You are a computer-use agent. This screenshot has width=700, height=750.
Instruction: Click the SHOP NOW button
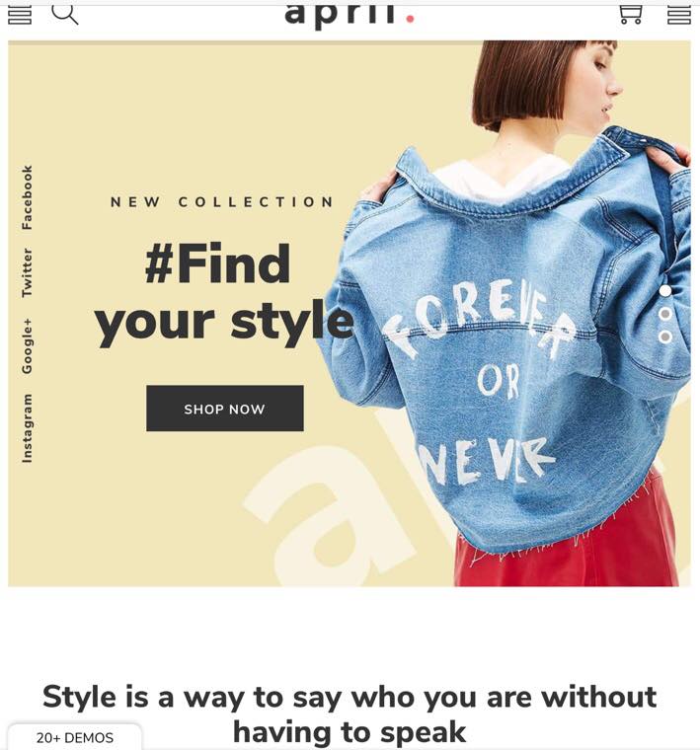225,409
